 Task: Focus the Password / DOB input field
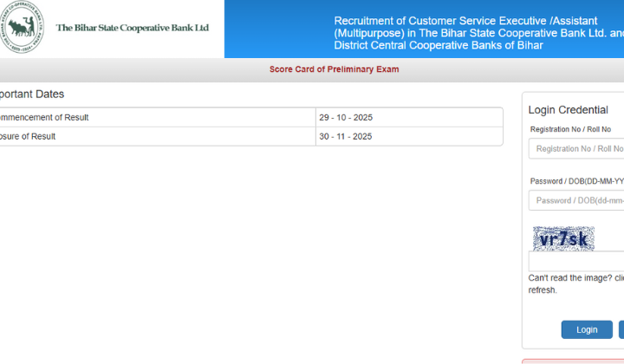click(x=576, y=200)
